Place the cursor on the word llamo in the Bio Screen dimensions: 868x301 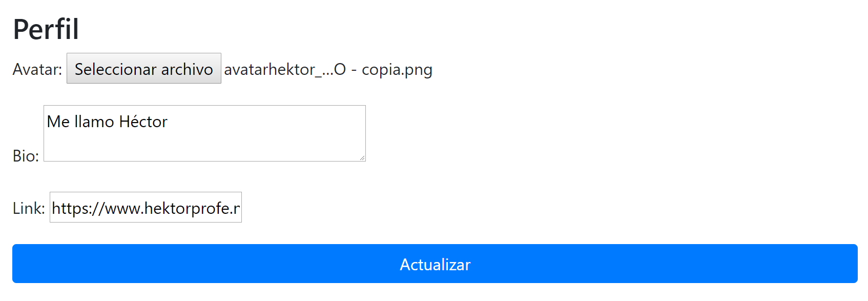coord(94,122)
